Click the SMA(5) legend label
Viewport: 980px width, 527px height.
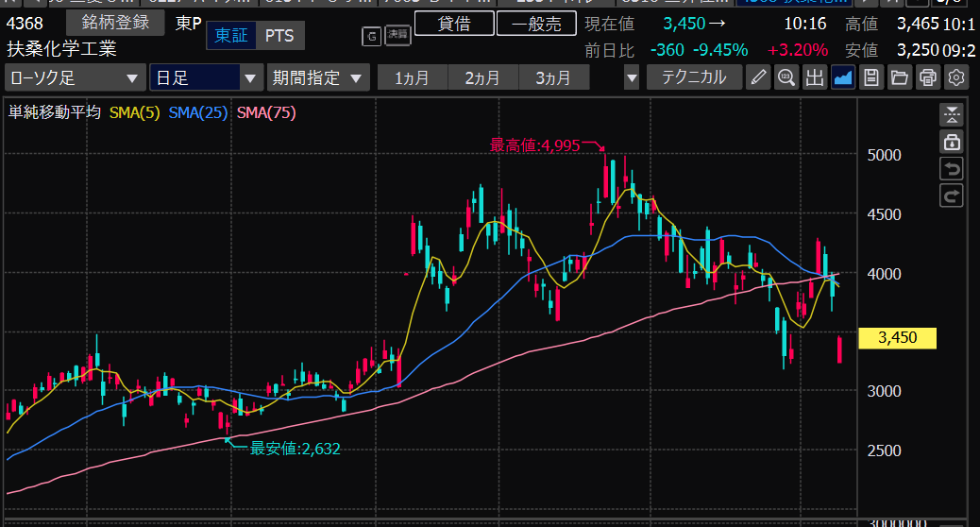(x=134, y=112)
